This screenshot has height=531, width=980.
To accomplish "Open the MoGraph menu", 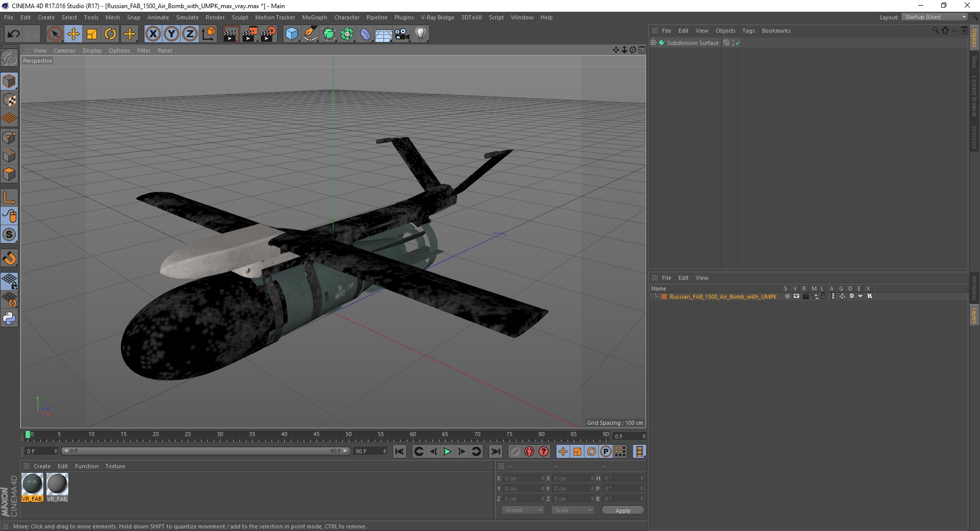I will [314, 17].
